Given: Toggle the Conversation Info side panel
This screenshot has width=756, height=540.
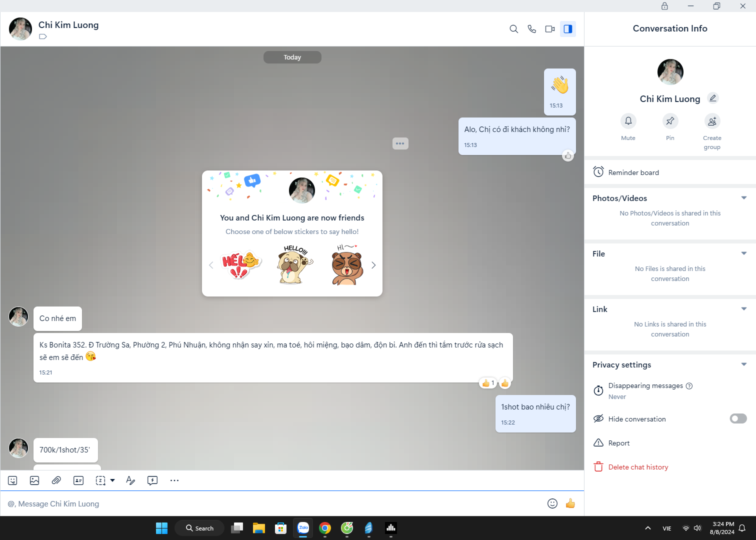Looking at the screenshot, I should click(x=567, y=29).
